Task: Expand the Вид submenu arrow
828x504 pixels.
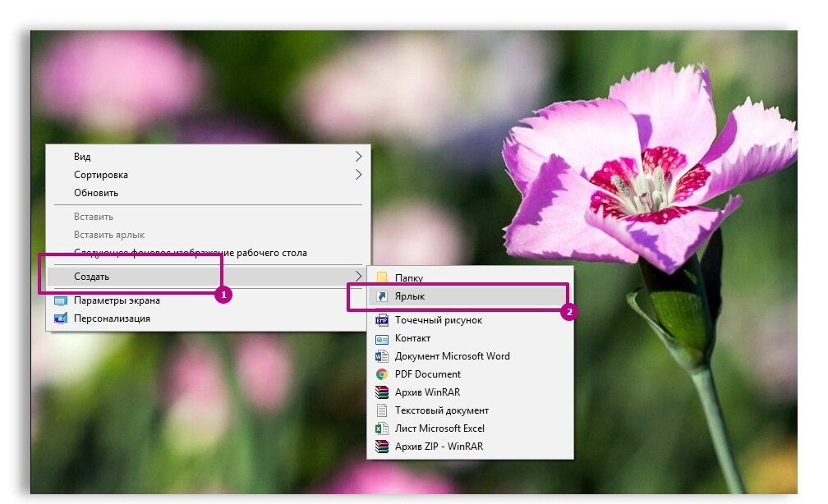Action: [358, 156]
